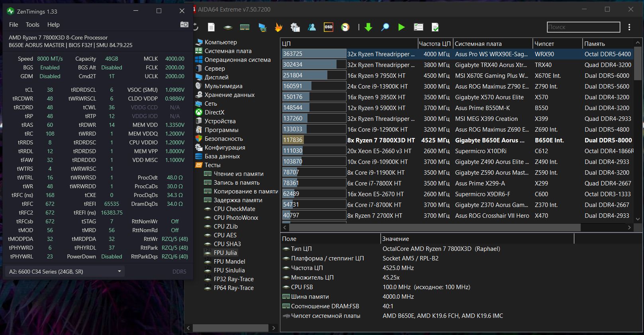Open the three-dot menu next to search
644x335 pixels.
coord(629,27)
